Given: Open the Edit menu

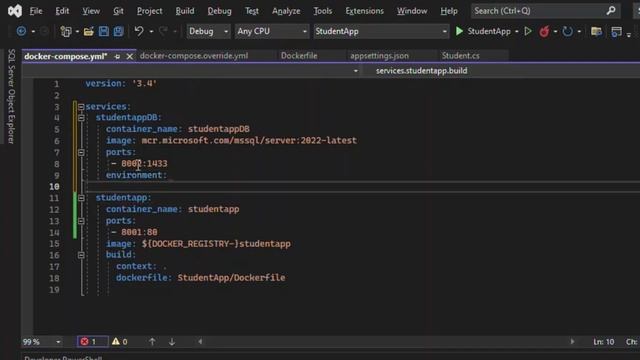Looking at the screenshot, I should click(62, 11).
